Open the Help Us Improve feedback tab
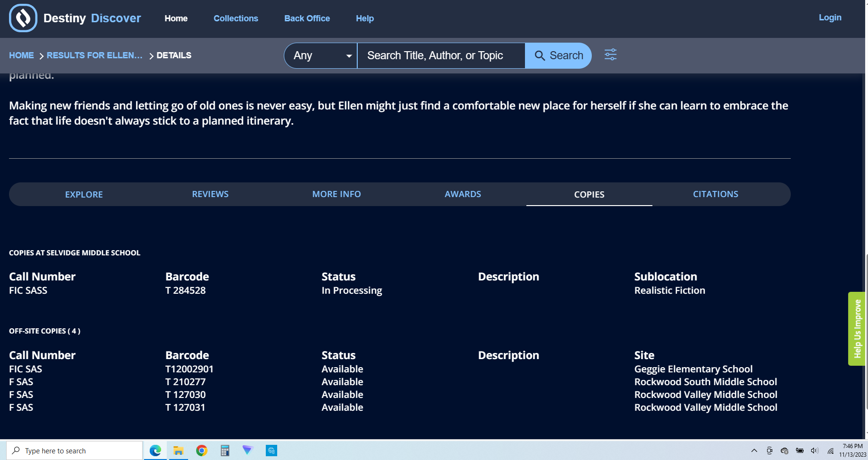 click(857, 329)
